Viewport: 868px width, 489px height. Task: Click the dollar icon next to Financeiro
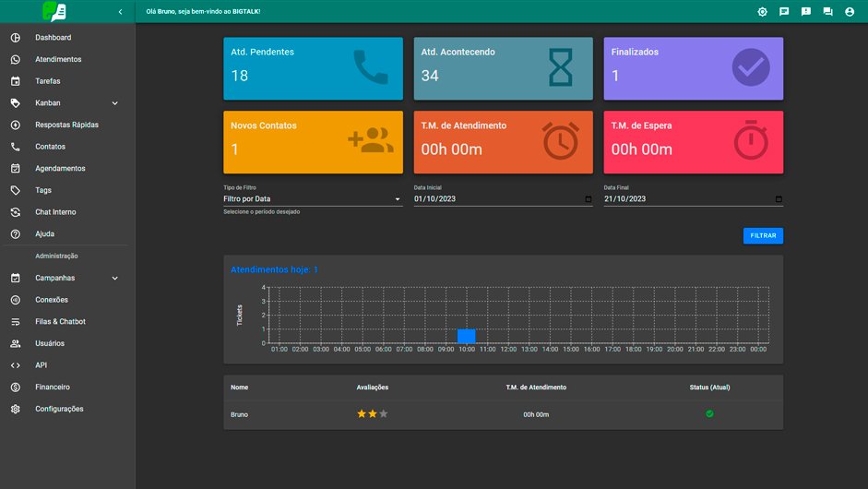pyautogui.click(x=16, y=388)
